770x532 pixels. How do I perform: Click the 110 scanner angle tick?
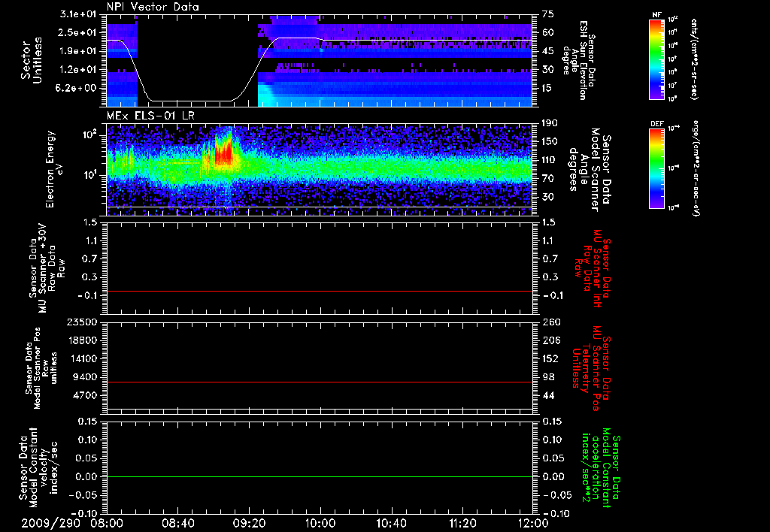550,160
